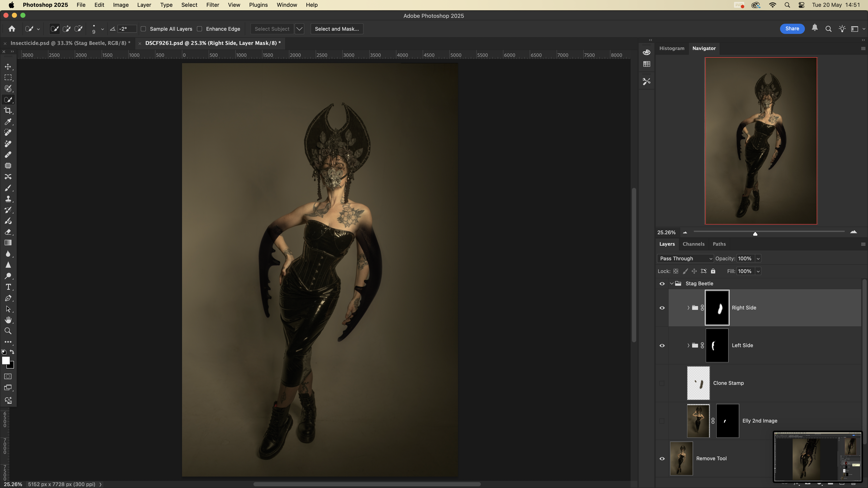Select the Horizontal Type tool
Viewport: 868px width, 488px height.
(x=8, y=287)
